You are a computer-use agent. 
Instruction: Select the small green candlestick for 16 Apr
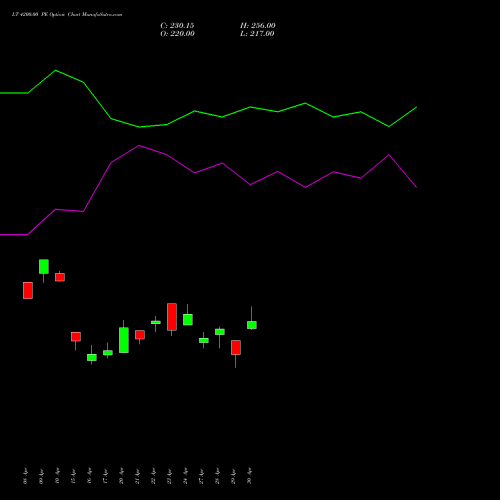click(92, 357)
